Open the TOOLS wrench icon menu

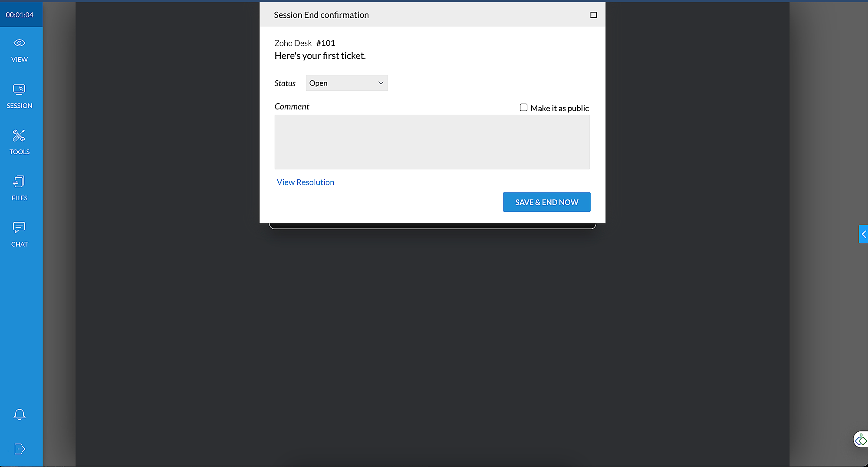pyautogui.click(x=20, y=142)
